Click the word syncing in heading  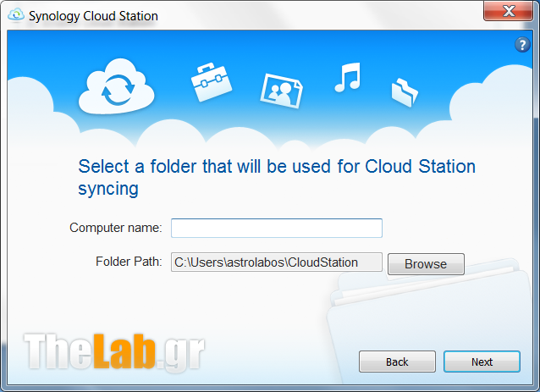108,189
